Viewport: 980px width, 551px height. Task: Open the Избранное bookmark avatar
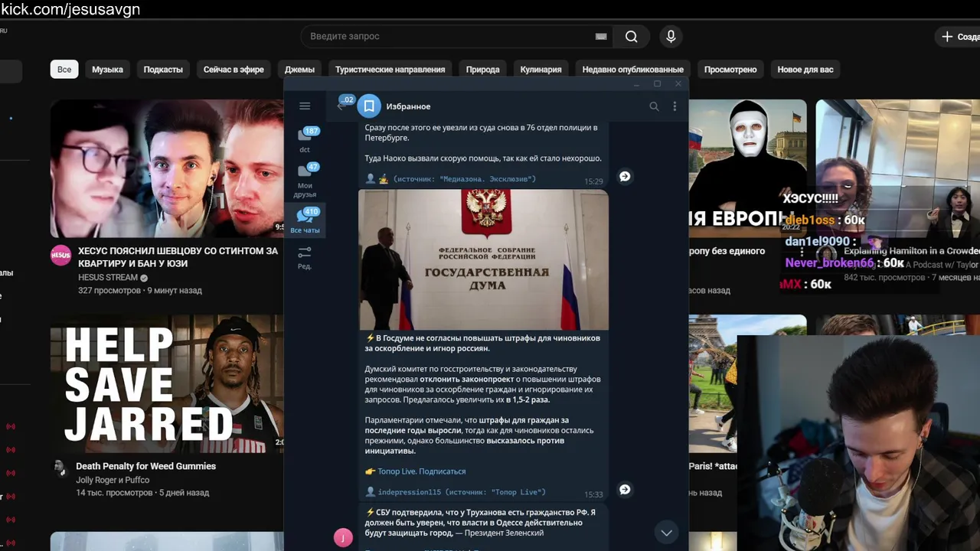coord(369,106)
